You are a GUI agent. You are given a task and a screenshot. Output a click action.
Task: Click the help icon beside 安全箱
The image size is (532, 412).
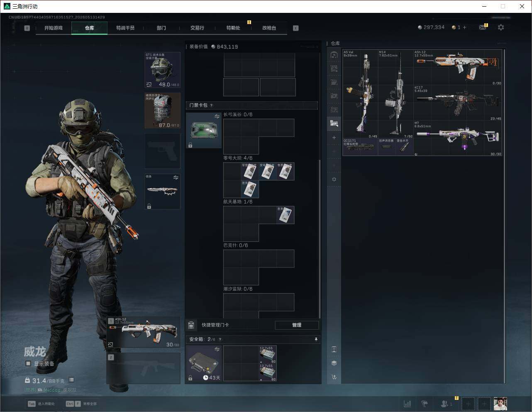point(220,339)
